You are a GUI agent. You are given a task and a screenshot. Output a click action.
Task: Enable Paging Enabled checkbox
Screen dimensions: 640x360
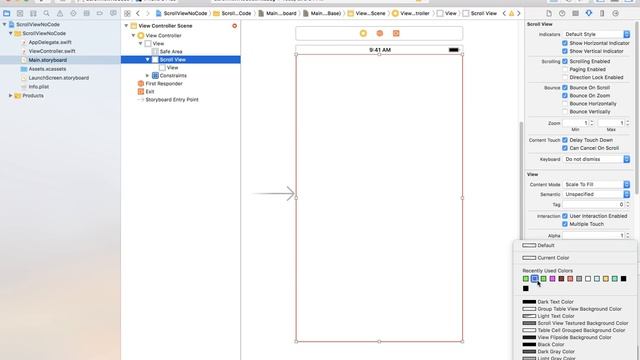coord(565,69)
